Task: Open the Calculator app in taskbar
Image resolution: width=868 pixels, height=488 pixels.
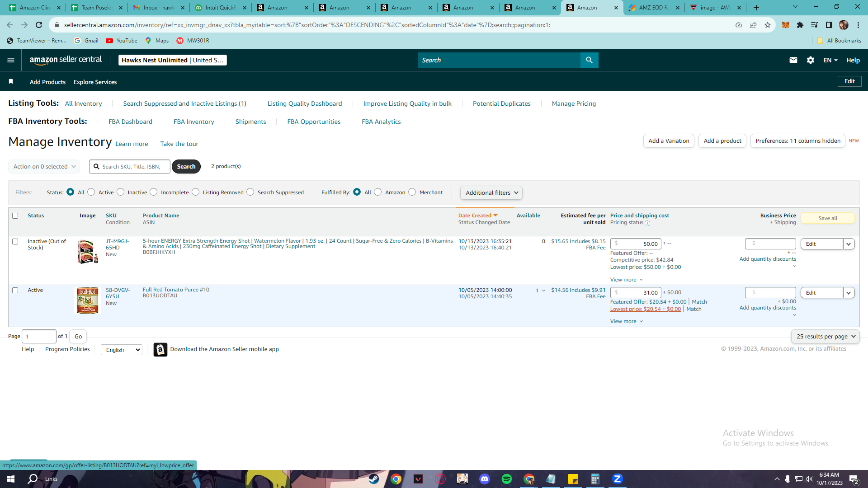Action: pyautogui.click(x=595, y=479)
